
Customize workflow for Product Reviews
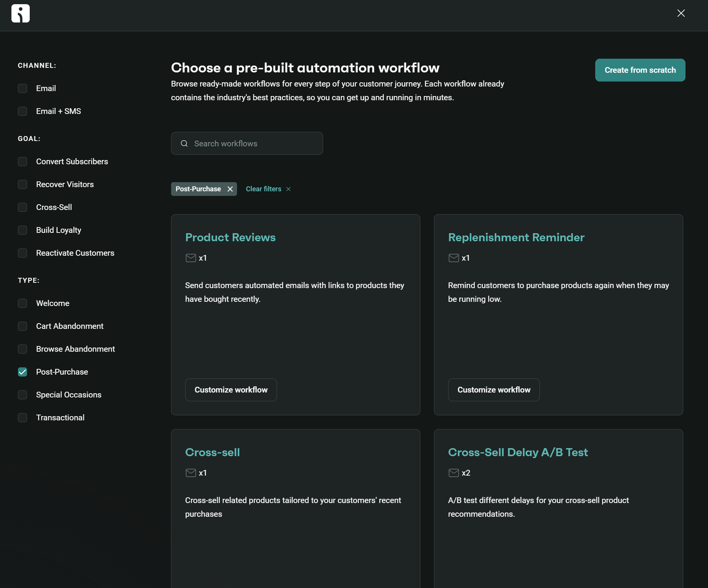click(231, 390)
